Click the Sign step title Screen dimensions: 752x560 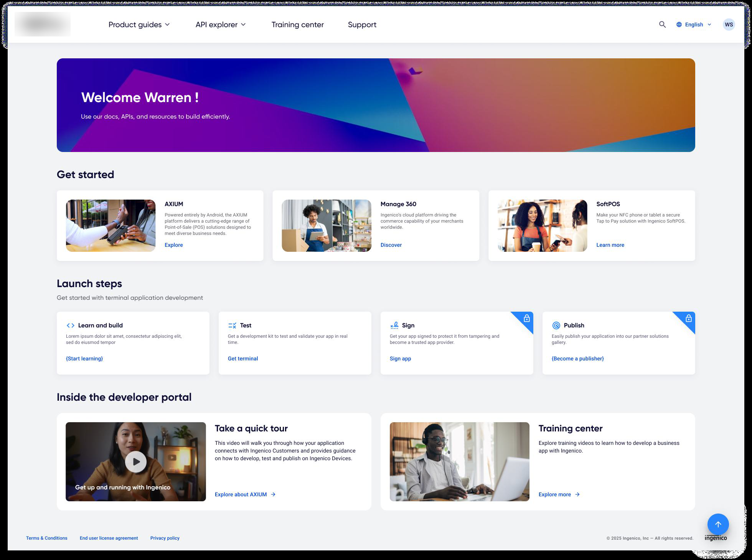[x=408, y=325]
